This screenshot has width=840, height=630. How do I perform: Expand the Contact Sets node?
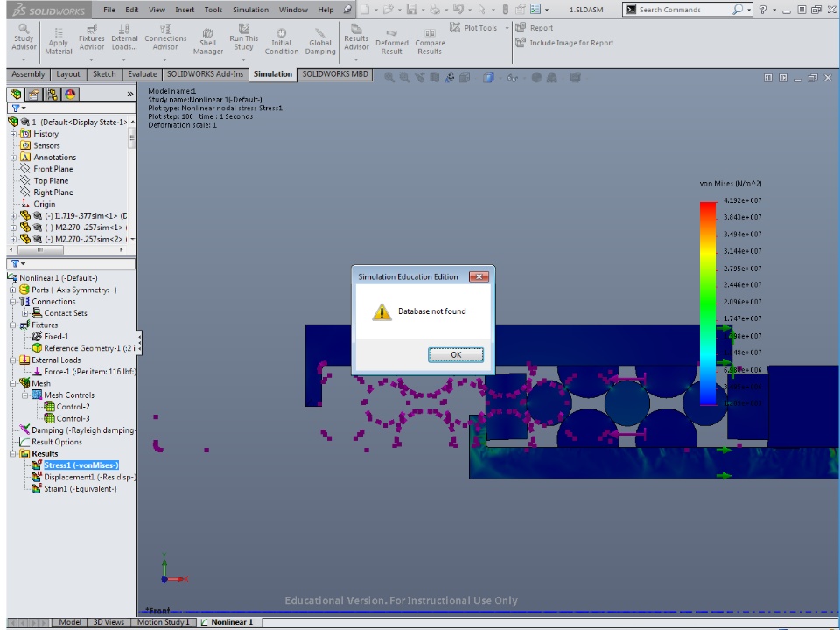[x=25, y=313]
